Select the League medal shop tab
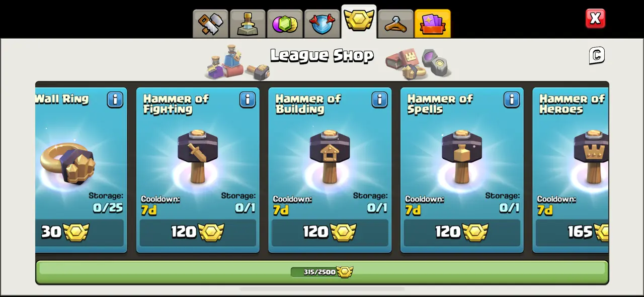The height and width of the screenshot is (297, 644). click(359, 22)
